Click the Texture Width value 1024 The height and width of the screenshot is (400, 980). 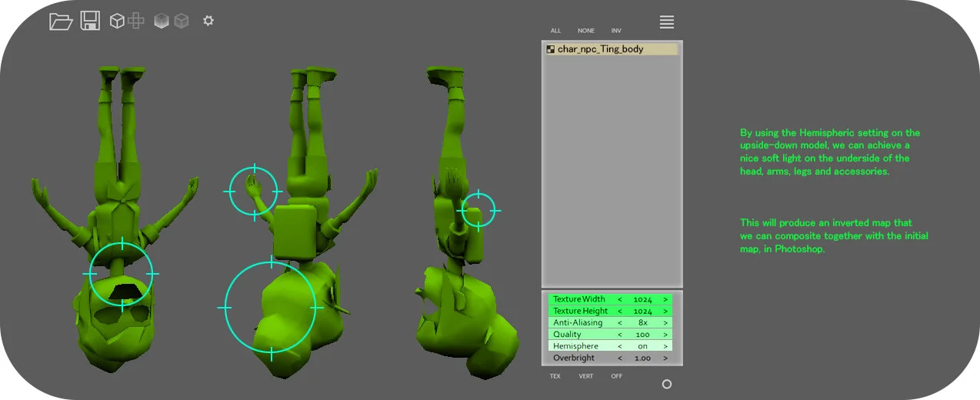643,299
